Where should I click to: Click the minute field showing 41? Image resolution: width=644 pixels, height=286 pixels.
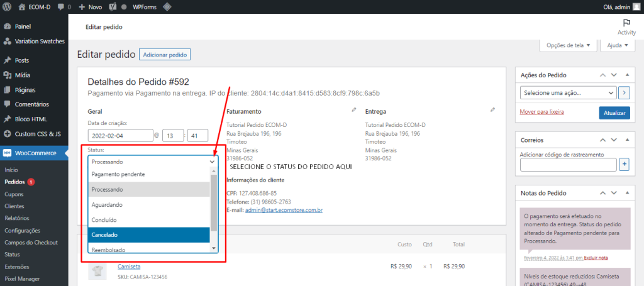click(x=197, y=135)
